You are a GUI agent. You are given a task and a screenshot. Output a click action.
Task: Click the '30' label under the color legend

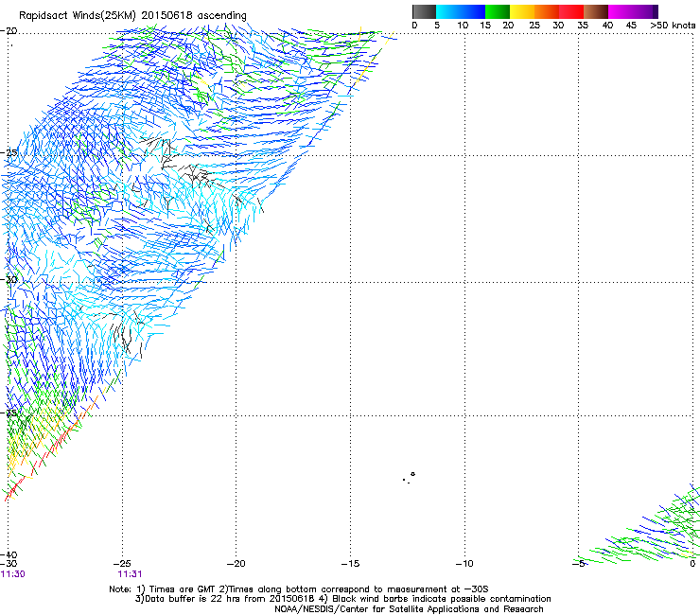(558, 26)
